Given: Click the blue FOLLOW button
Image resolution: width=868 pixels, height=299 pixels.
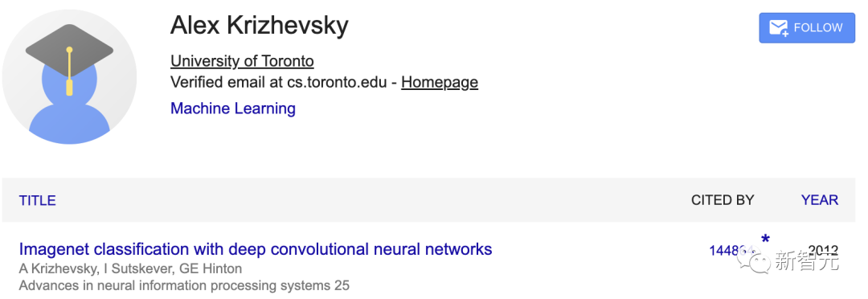Looking at the screenshot, I should click(807, 27).
